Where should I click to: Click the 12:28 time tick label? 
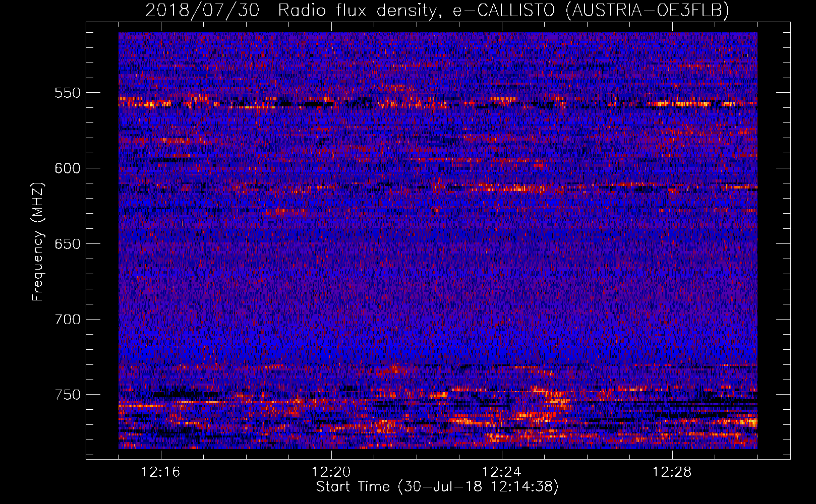point(672,472)
